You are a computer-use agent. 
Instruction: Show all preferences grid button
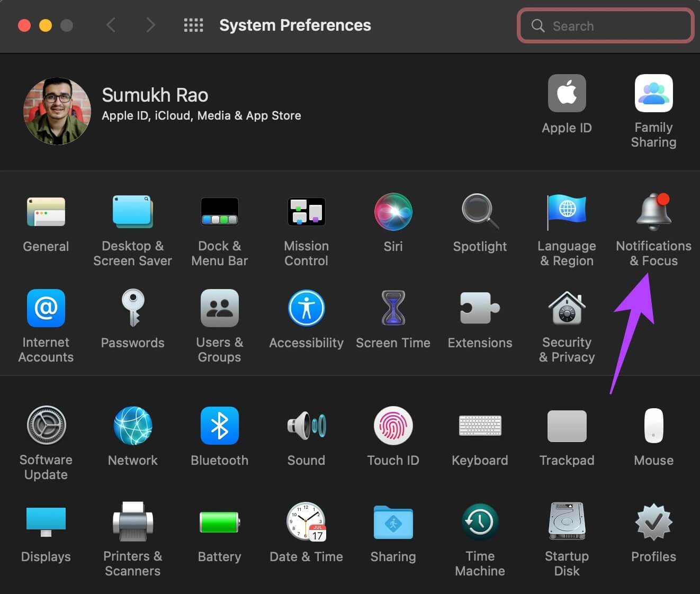193,25
